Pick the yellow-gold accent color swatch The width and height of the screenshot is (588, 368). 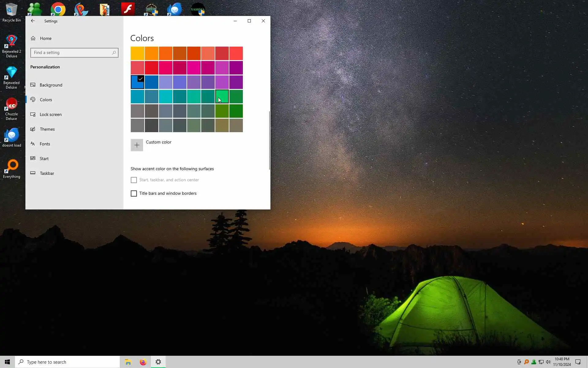tap(138, 53)
